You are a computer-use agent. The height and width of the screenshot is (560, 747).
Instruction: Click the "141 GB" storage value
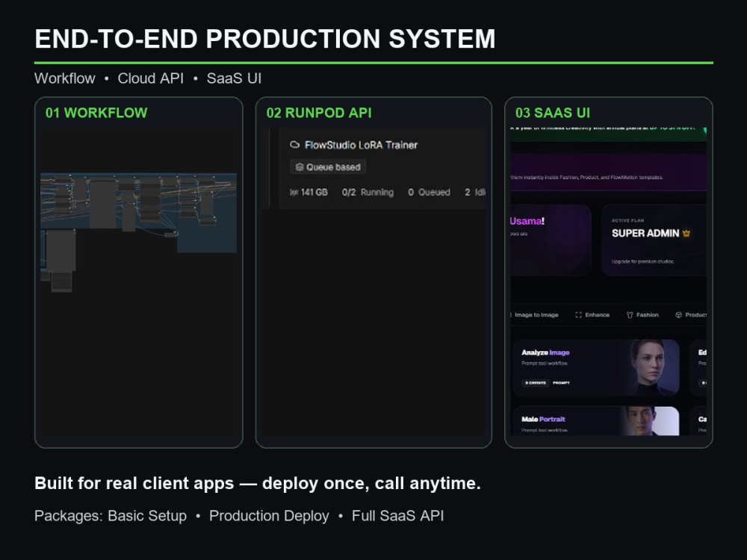pos(314,193)
